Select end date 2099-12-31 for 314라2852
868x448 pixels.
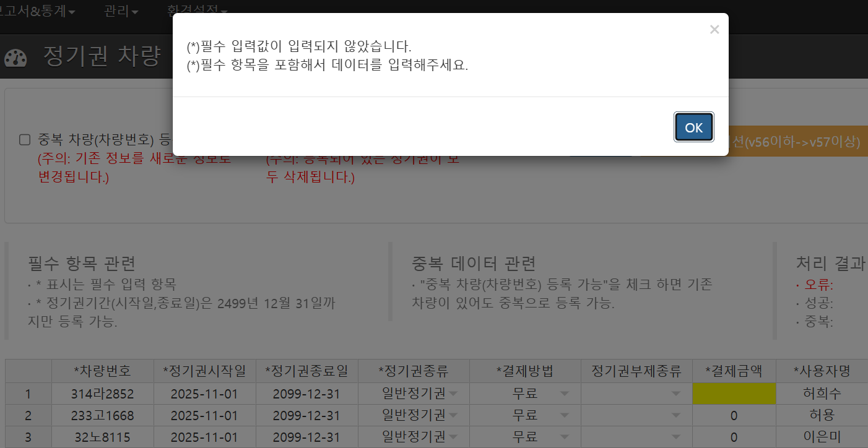pyautogui.click(x=306, y=394)
